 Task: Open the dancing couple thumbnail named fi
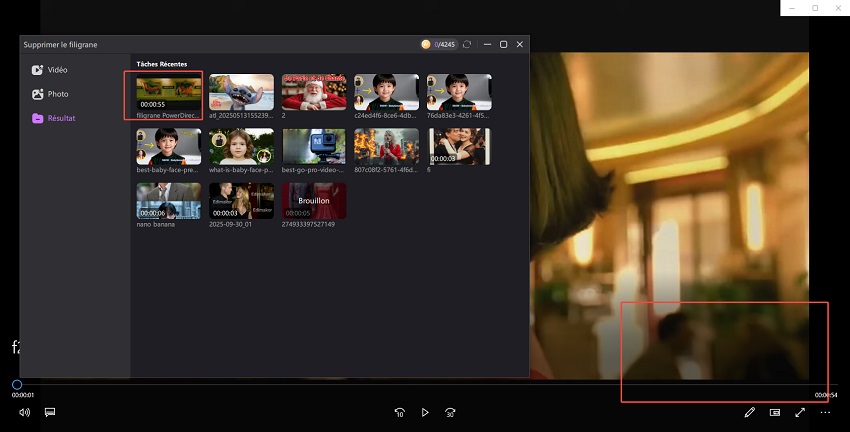[x=459, y=146]
